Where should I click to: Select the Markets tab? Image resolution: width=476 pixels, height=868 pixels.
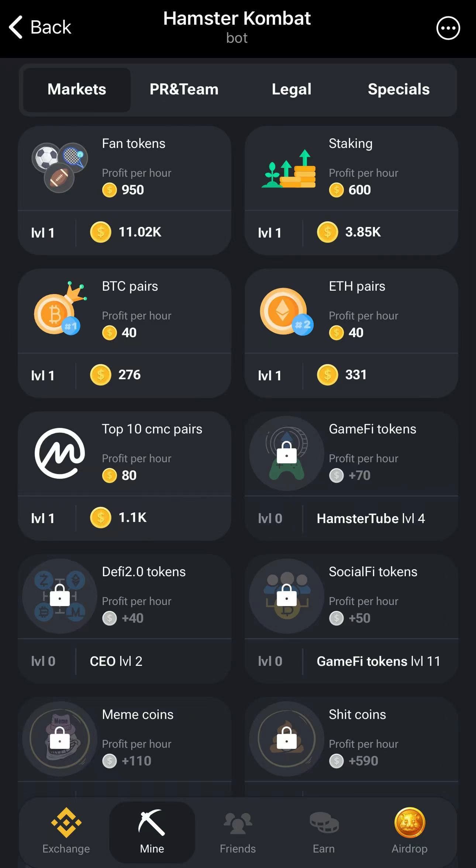[76, 89]
